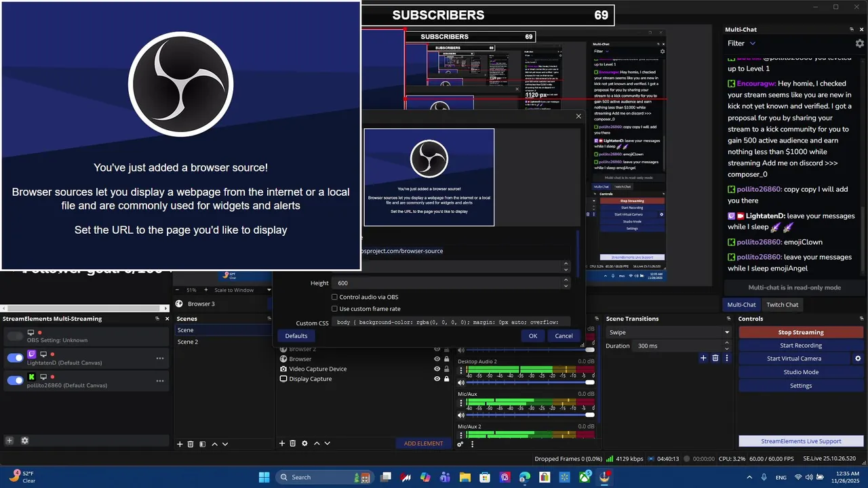
Task: Enable Use custom frame rate checkbox
Action: click(334, 309)
